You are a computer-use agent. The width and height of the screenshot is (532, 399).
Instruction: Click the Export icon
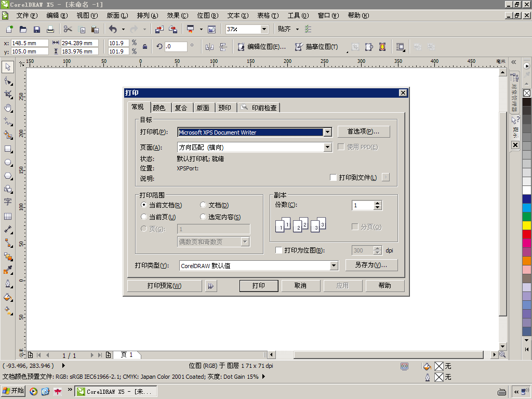[173, 29]
